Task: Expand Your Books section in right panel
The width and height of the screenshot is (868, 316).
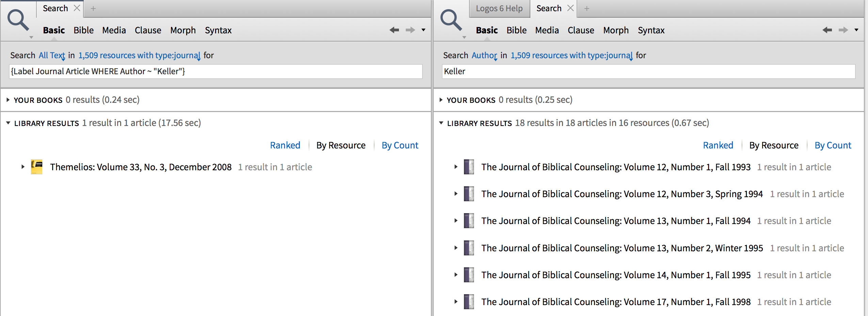Action: point(441,100)
